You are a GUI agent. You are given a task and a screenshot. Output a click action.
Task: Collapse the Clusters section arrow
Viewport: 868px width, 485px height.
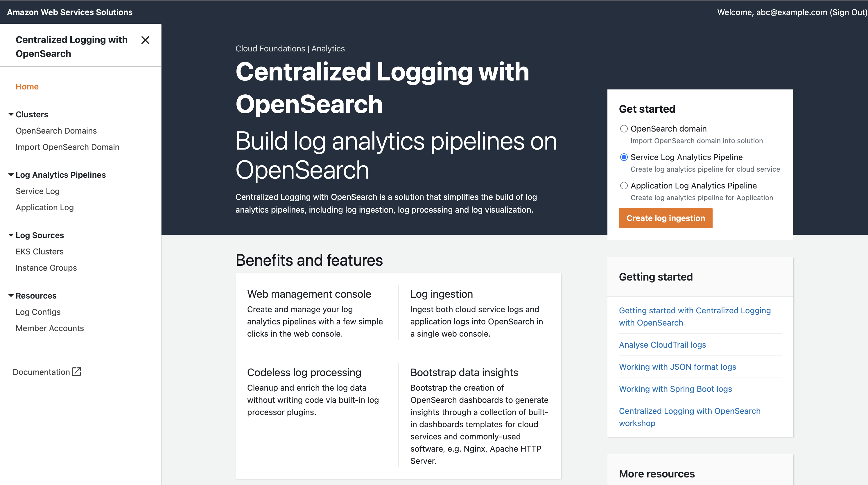pyautogui.click(x=11, y=114)
